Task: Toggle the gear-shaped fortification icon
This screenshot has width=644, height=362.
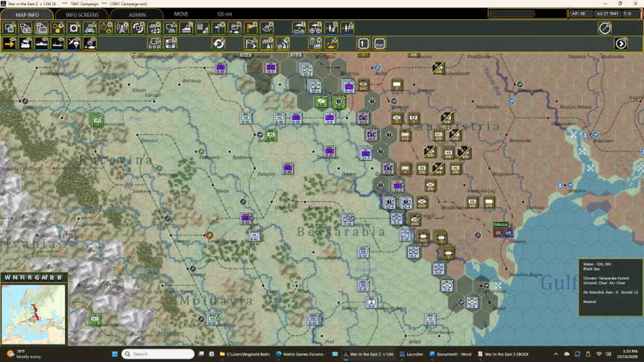Action: point(74,28)
